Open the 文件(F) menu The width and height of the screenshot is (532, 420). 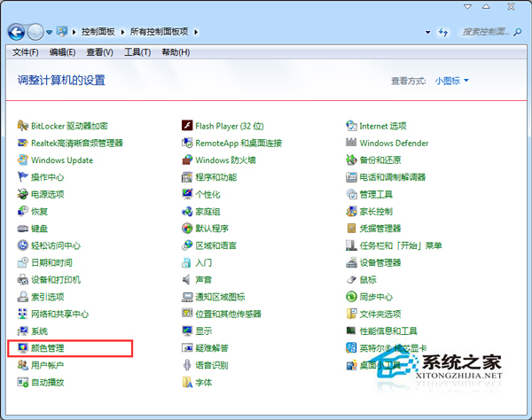[x=26, y=52]
